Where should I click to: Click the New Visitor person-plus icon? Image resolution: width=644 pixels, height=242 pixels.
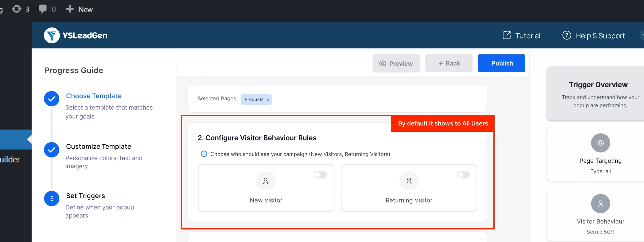pyautogui.click(x=266, y=181)
